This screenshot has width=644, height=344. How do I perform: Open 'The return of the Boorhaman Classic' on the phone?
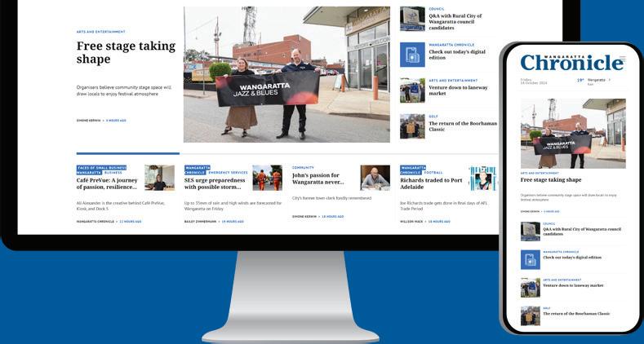576,314
